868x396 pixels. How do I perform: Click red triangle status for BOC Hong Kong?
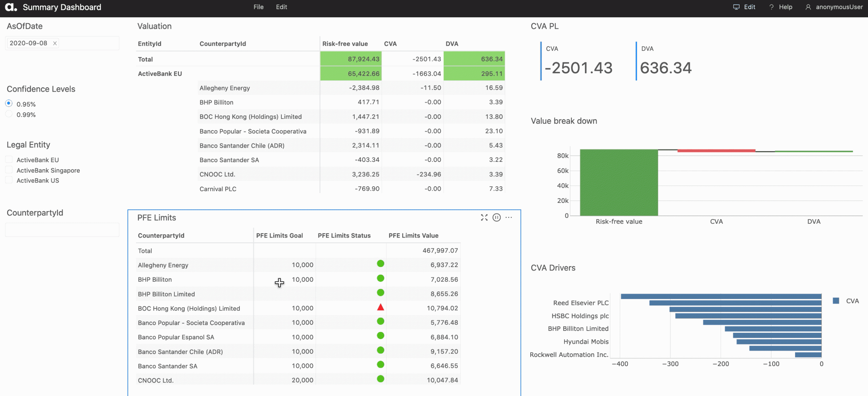(x=380, y=307)
